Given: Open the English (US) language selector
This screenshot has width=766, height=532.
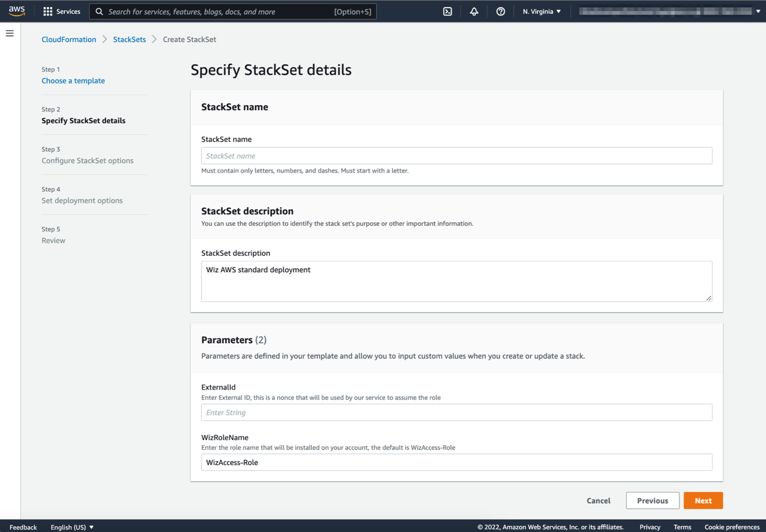Looking at the screenshot, I should tap(72, 527).
